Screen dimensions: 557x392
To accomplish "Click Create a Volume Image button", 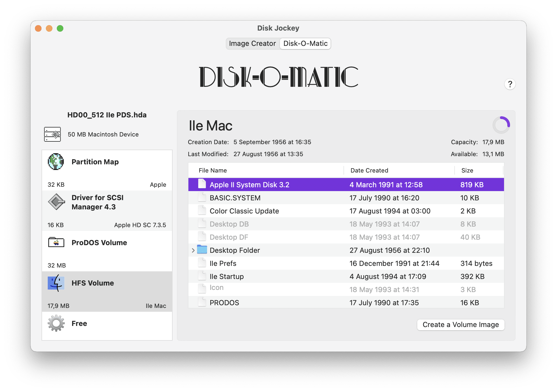I will tap(461, 325).
